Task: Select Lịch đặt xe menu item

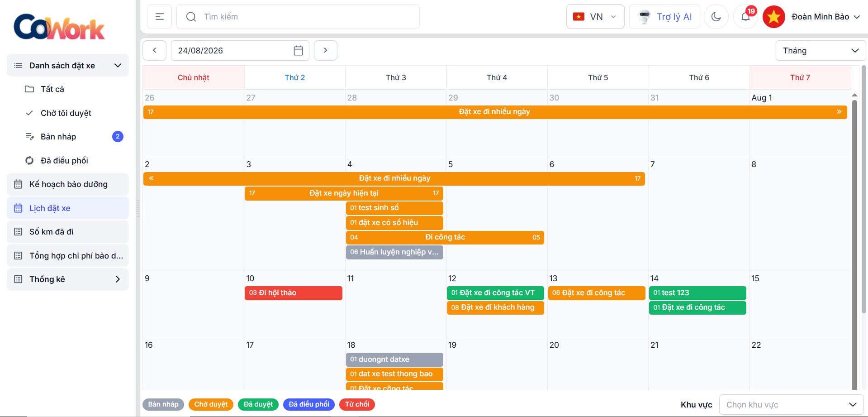Action: pyautogui.click(x=68, y=208)
